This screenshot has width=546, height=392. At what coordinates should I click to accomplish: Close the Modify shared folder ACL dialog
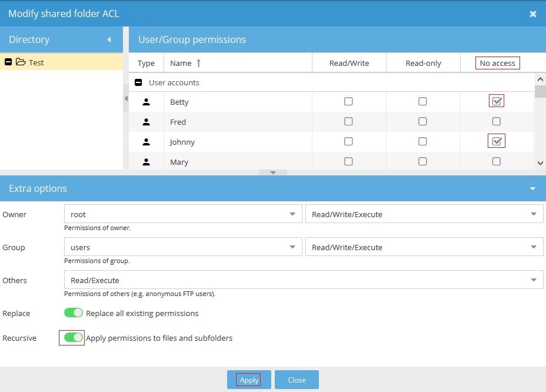point(533,14)
